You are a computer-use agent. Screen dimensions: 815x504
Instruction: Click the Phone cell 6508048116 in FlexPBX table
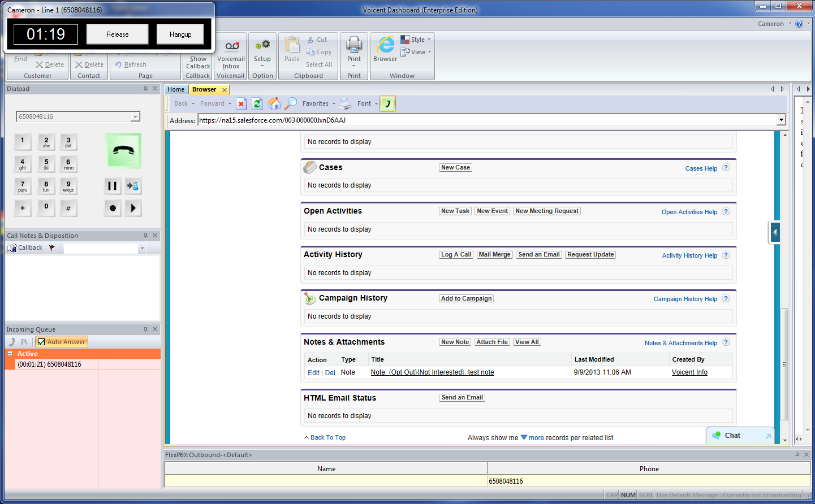click(x=649, y=481)
